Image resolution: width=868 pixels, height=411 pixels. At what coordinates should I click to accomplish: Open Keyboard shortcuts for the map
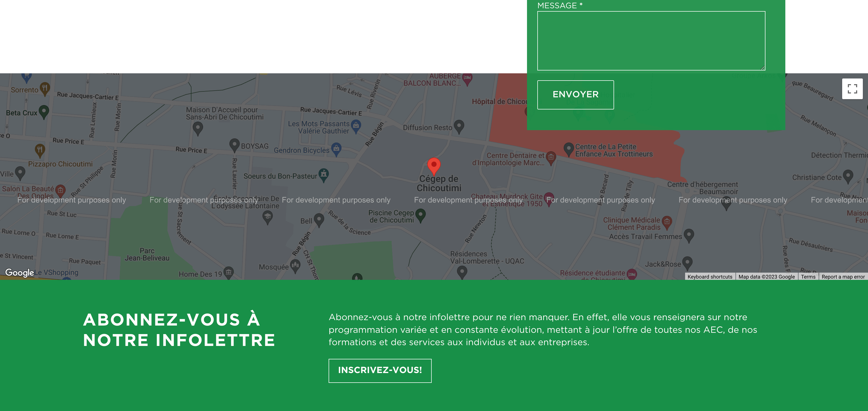[x=710, y=277]
